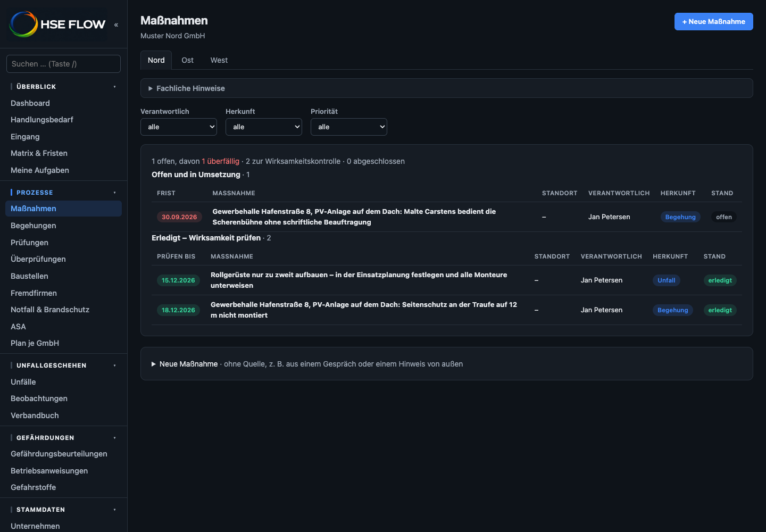Go to Handlungsbedarf
Image resolution: width=766 pixels, height=532 pixels.
tap(63, 120)
